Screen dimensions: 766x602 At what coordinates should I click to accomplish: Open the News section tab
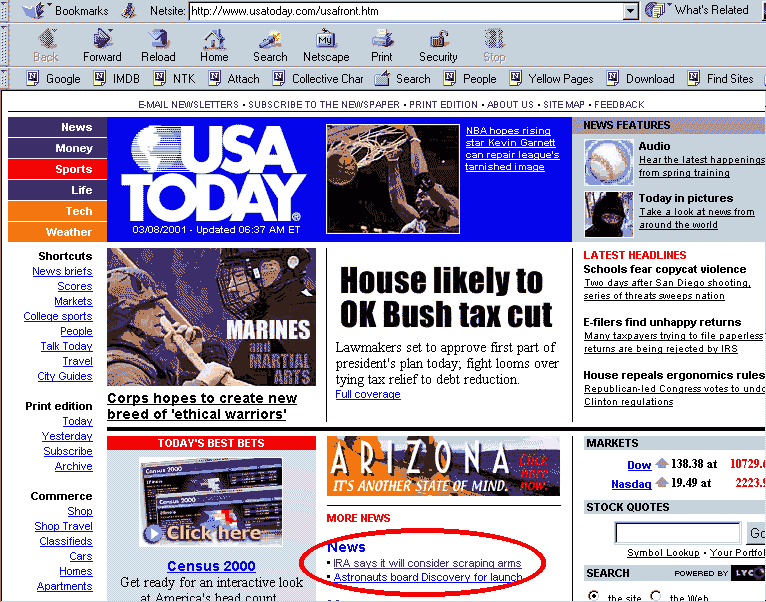pyautogui.click(x=58, y=127)
